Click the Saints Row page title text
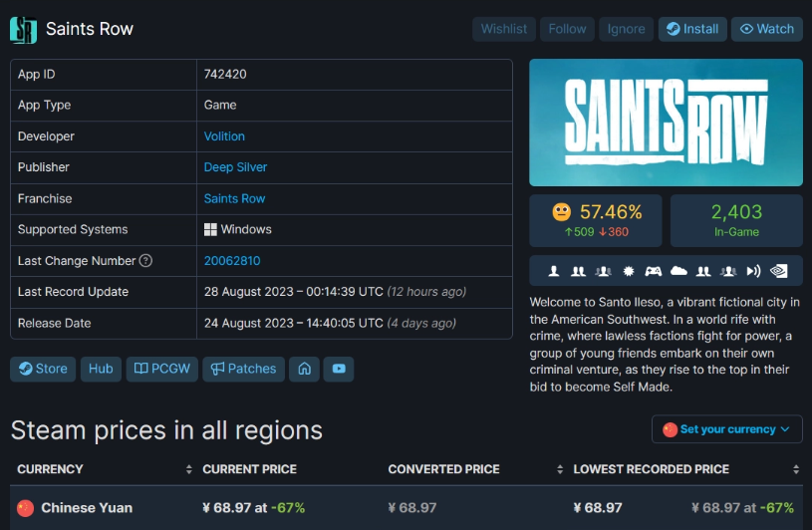812x530 pixels. coord(90,29)
